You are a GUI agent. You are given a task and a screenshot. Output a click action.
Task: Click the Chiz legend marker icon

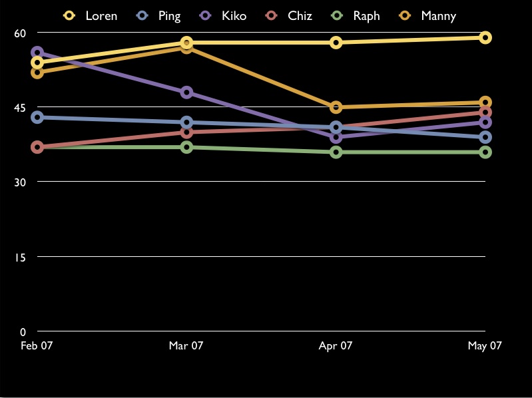click(273, 15)
